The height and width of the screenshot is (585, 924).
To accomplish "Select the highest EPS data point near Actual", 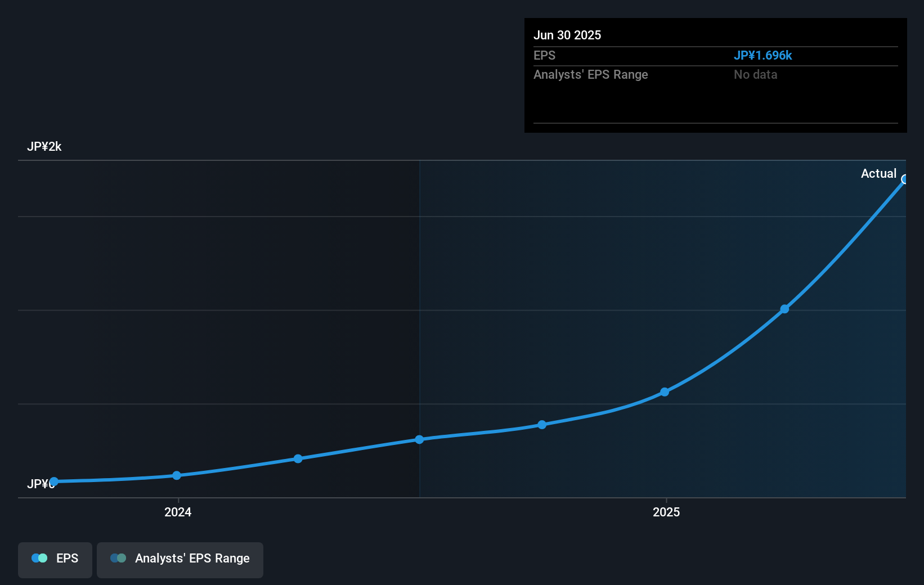I will (x=904, y=179).
